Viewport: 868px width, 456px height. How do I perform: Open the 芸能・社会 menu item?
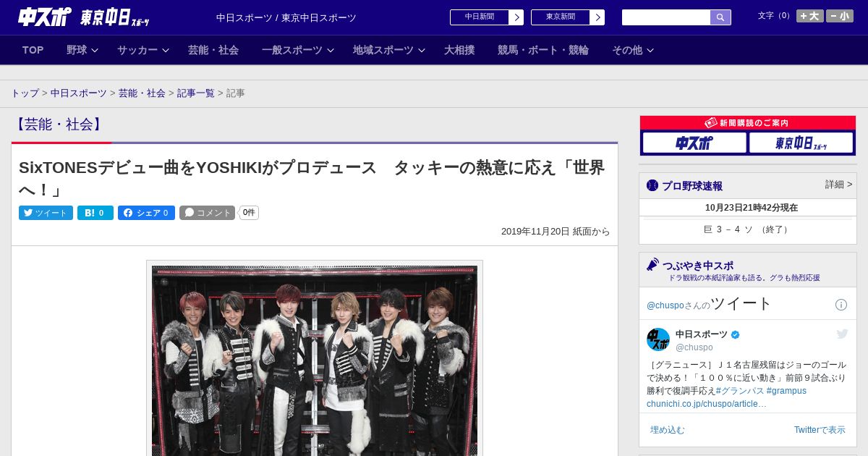click(213, 50)
